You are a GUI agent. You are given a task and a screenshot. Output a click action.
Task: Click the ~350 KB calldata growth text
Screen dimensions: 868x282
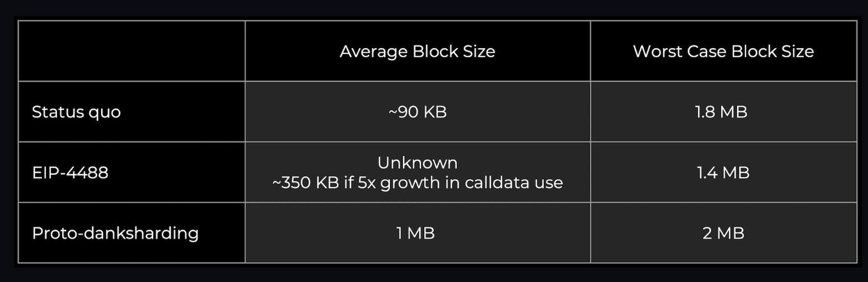(417, 182)
